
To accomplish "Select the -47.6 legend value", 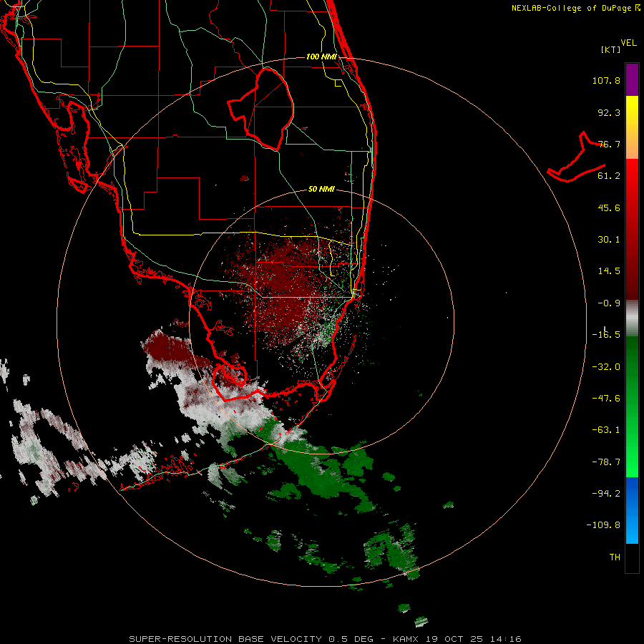I will [606, 399].
